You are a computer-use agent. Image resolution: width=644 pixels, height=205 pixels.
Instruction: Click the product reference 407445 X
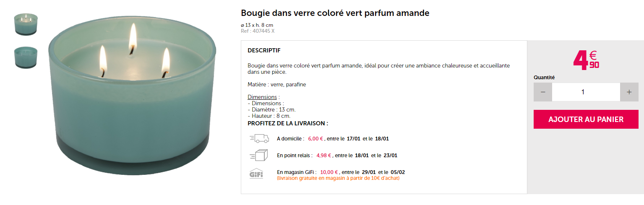(x=258, y=31)
